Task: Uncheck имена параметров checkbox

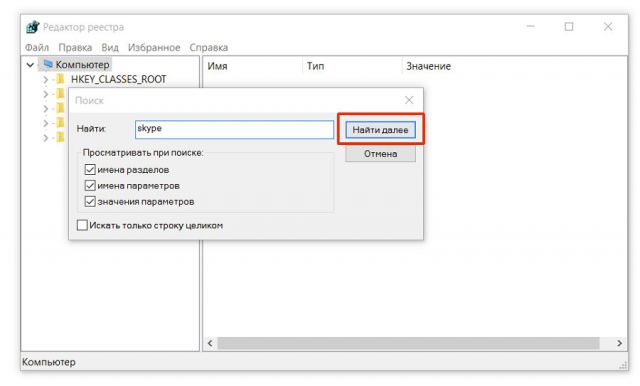Action: click(90, 185)
